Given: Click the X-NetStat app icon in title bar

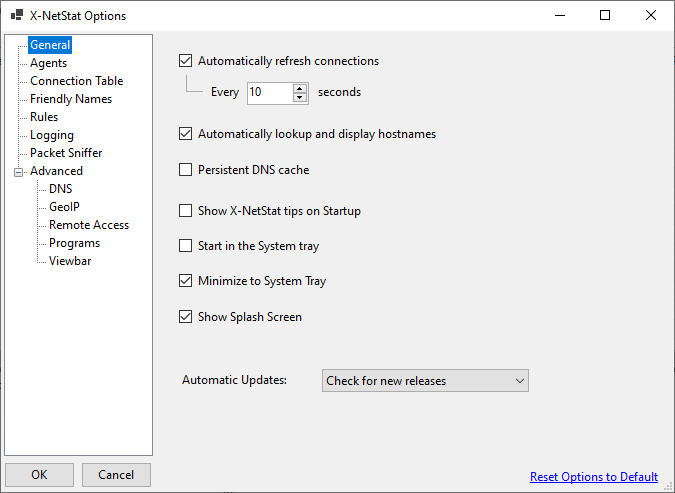Looking at the screenshot, I should click(x=17, y=16).
